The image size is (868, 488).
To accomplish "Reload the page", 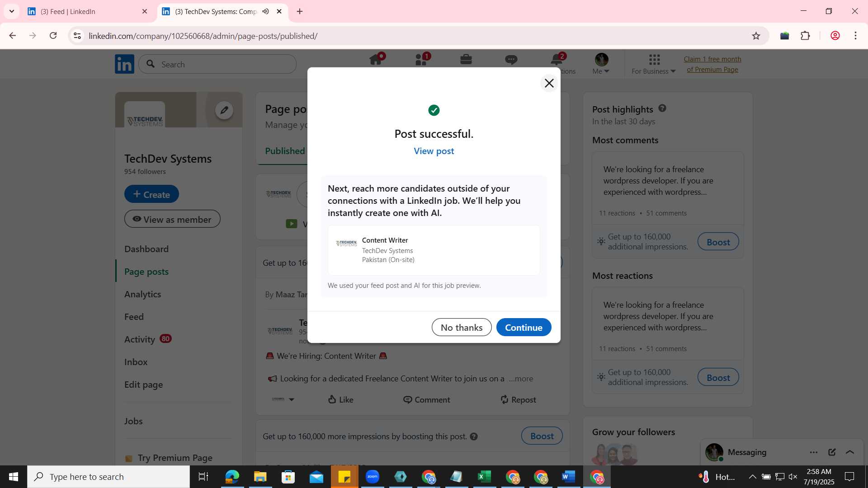I will (53, 36).
